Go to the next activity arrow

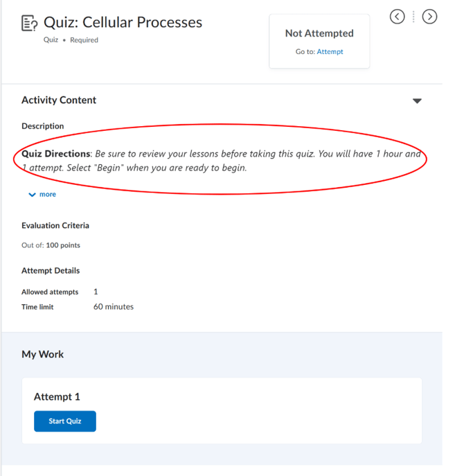pyautogui.click(x=429, y=17)
